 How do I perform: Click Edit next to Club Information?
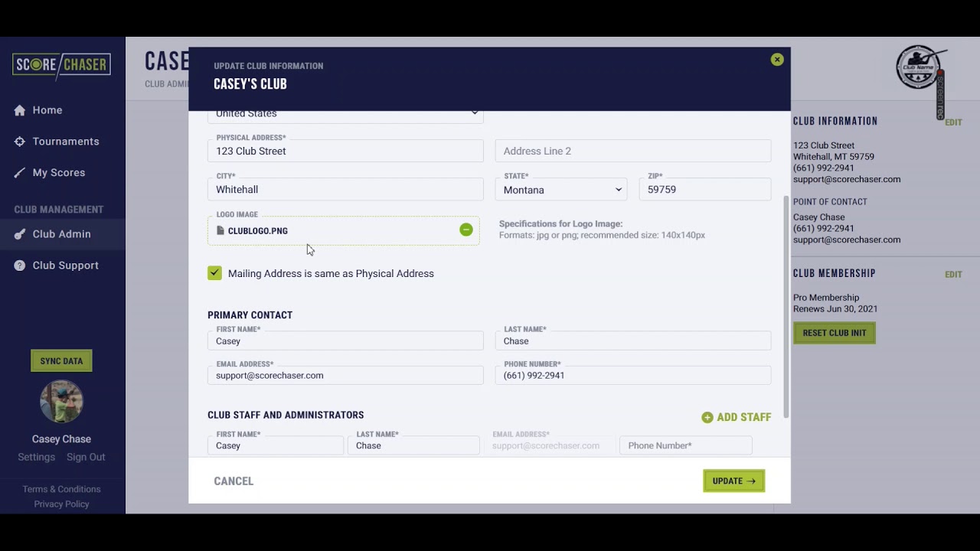coord(953,122)
